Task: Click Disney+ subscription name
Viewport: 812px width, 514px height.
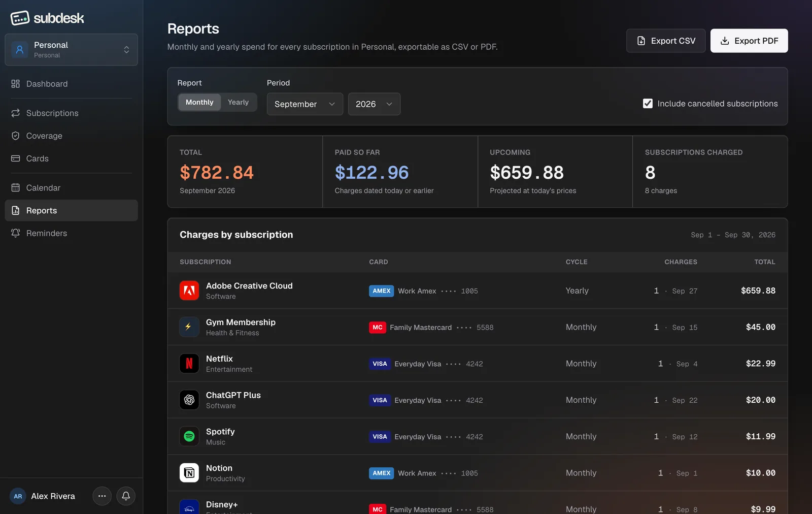Action: pyautogui.click(x=222, y=504)
